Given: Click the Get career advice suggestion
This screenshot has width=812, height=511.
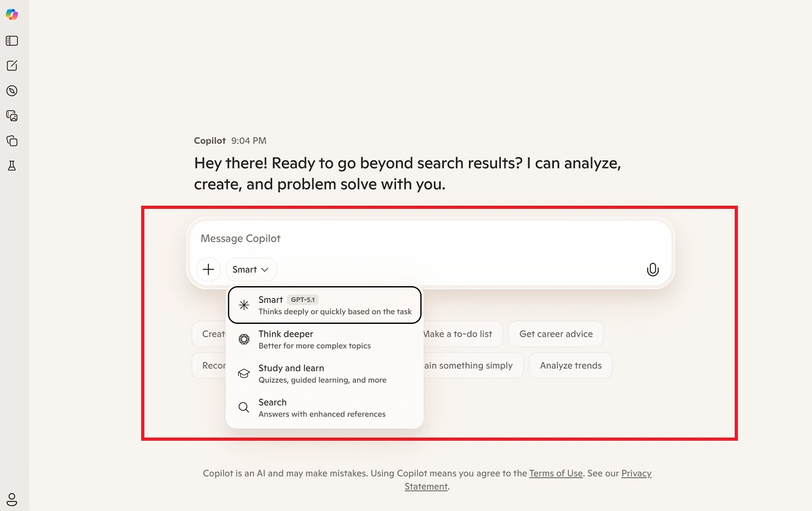Looking at the screenshot, I should [x=556, y=333].
